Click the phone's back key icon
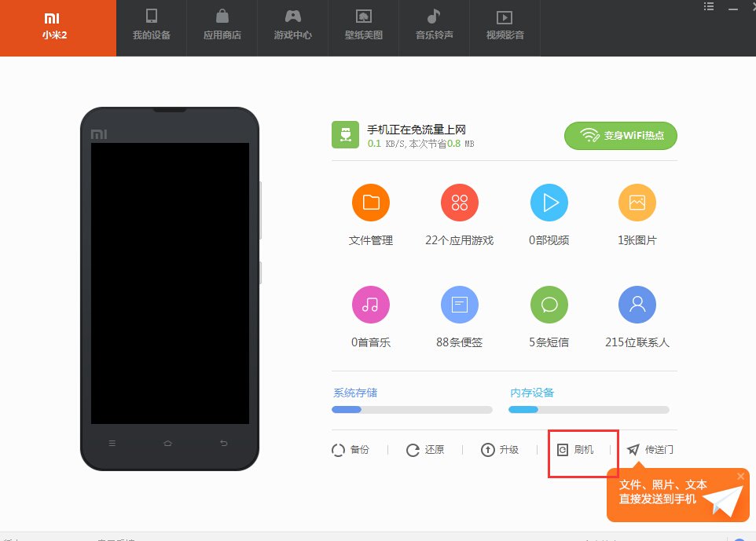This screenshot has height=541, width=756. click(224, 443)
